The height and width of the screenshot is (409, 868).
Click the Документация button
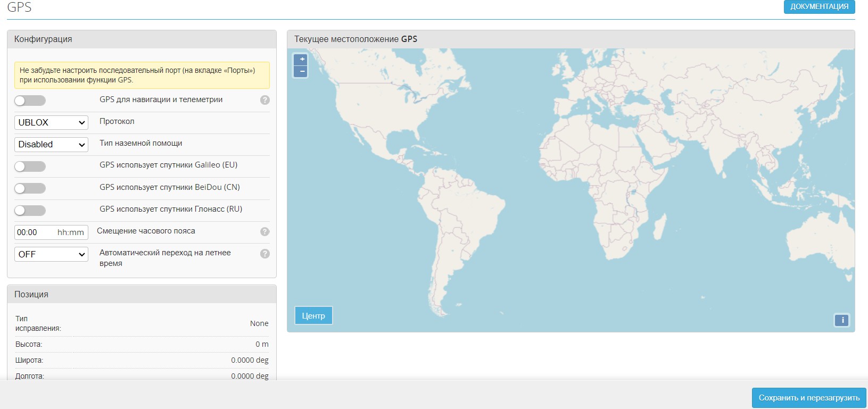point(819,6)
